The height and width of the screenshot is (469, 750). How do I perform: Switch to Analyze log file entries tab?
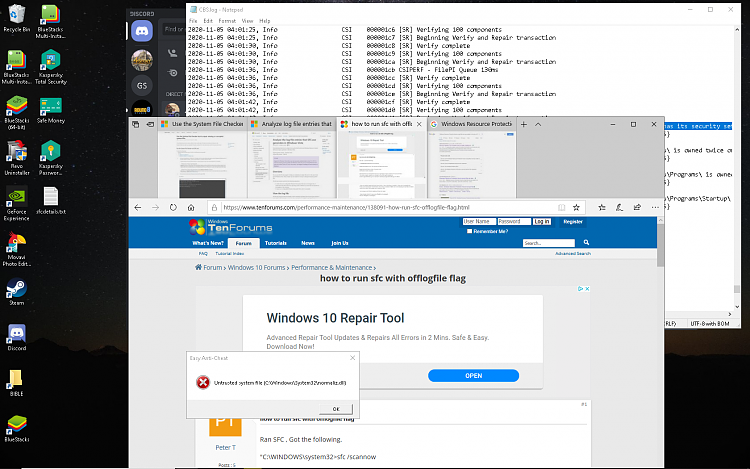pos(292,124)
